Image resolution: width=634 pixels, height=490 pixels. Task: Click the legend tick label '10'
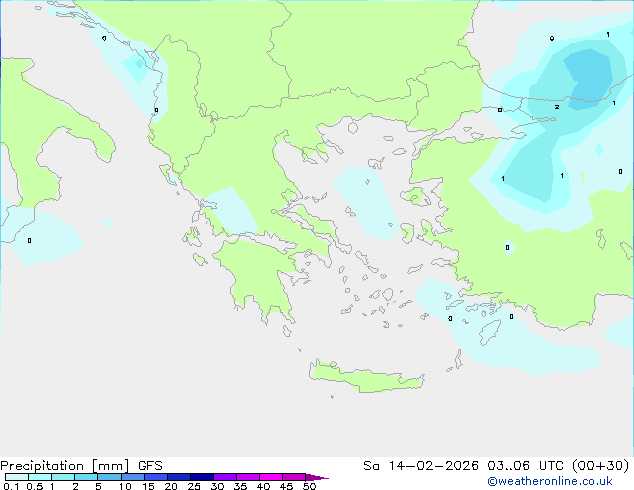tap(125, 486)
